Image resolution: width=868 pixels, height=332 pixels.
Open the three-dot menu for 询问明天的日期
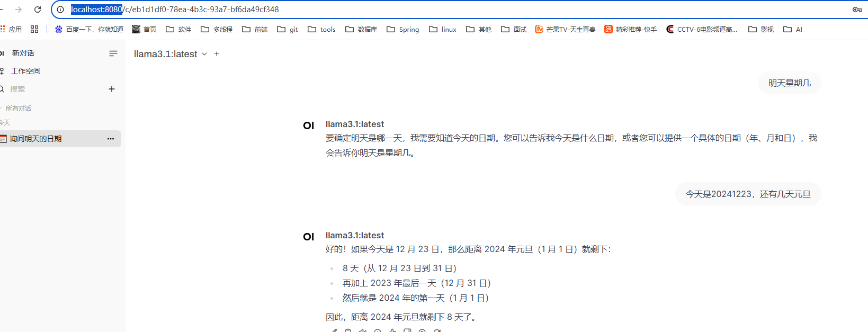click(x=111, y=139)
